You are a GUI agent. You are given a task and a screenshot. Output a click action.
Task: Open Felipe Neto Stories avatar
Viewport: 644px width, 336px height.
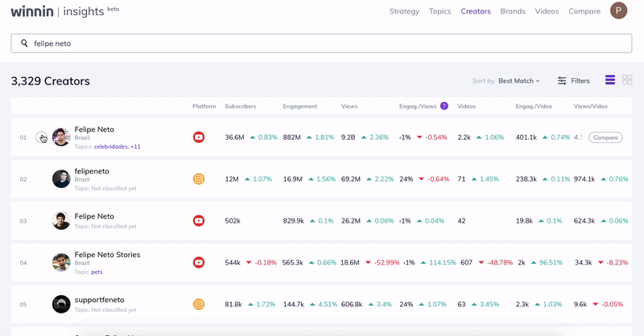click(x=61, y=263)
